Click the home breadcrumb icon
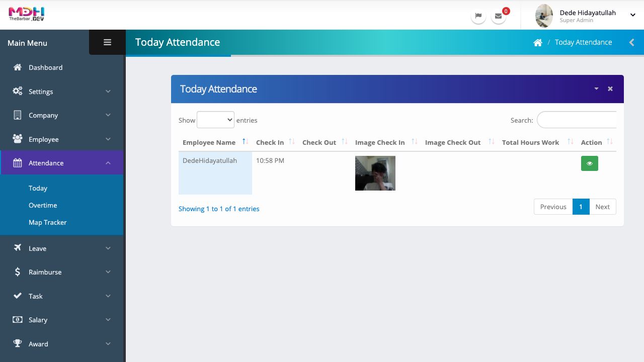The width and height of the screenshot is (644, 362). 538,43
